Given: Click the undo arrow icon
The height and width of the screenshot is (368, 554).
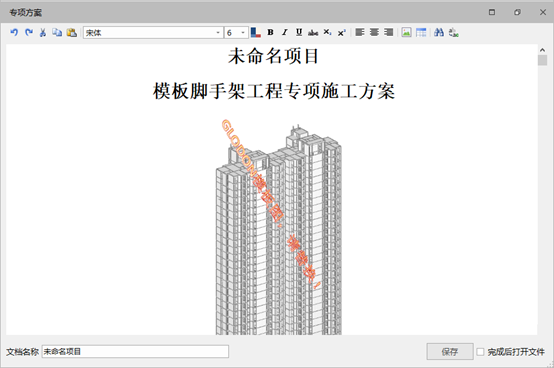Looking at the screenshot, I should pos(14,32).
